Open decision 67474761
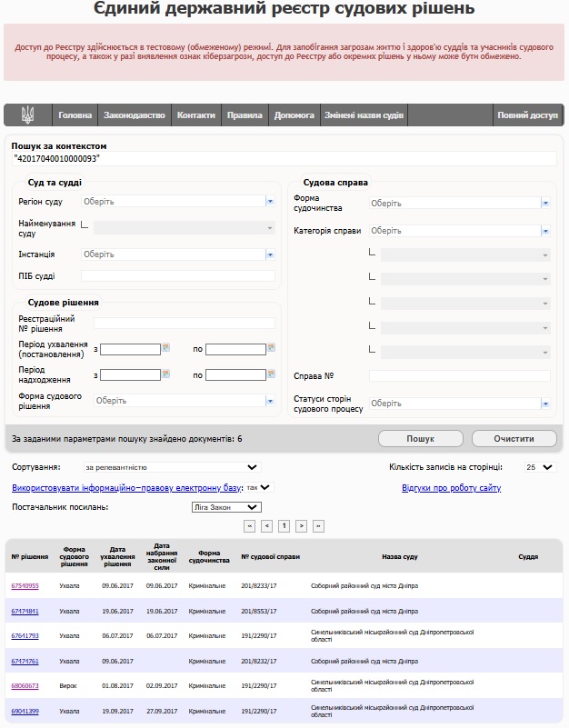The image size is (569, 728). (x=25, y=661)
